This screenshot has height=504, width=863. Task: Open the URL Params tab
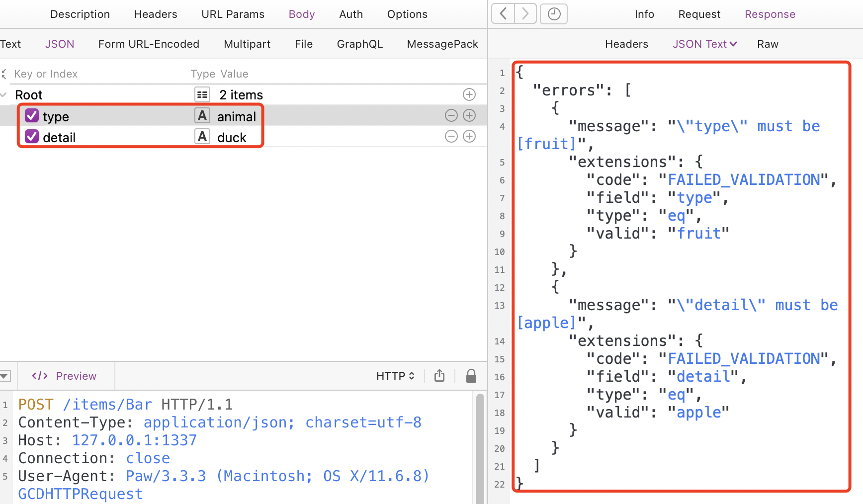pos(233,14)
